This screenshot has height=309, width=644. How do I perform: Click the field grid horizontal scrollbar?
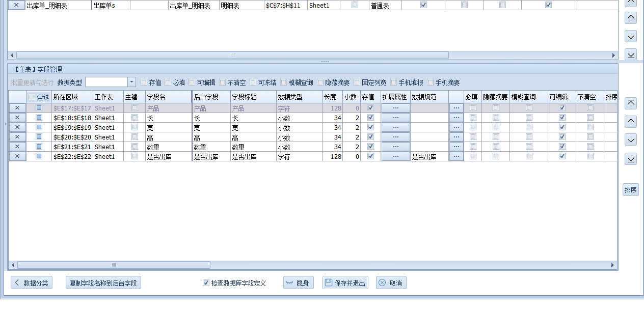(114, 265)
